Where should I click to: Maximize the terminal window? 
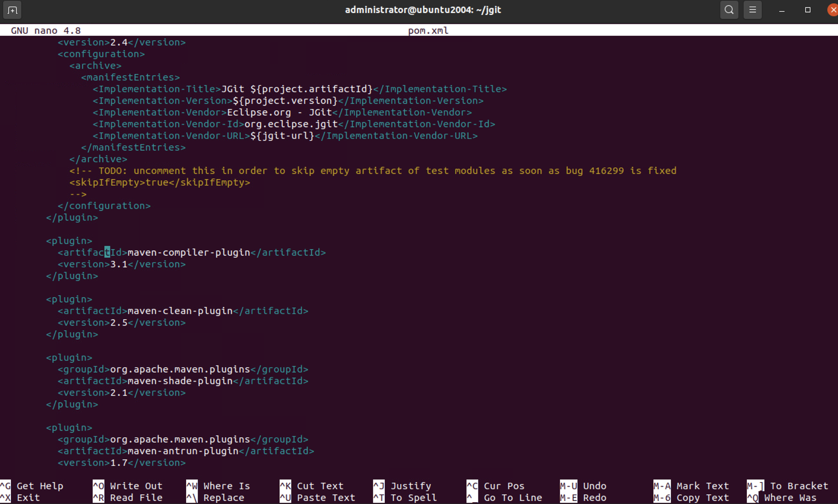[x=808, y=10]
